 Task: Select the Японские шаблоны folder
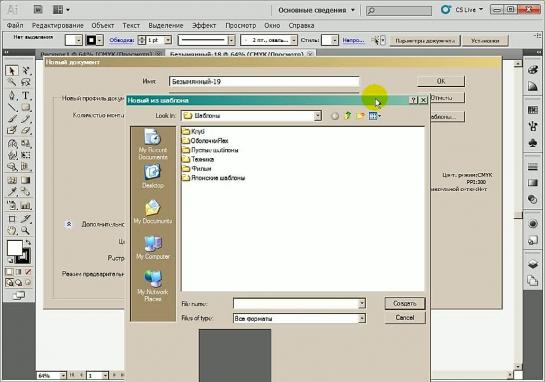point(213,178)
